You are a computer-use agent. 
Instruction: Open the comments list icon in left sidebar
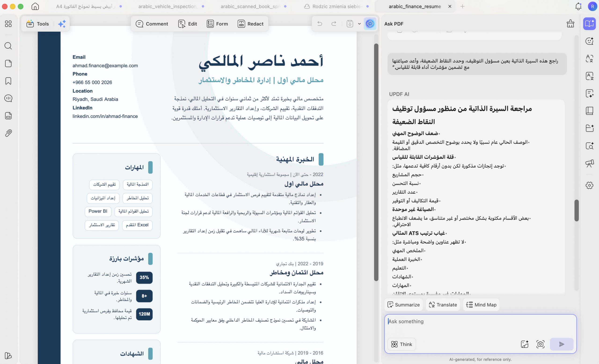click(8, 98)
